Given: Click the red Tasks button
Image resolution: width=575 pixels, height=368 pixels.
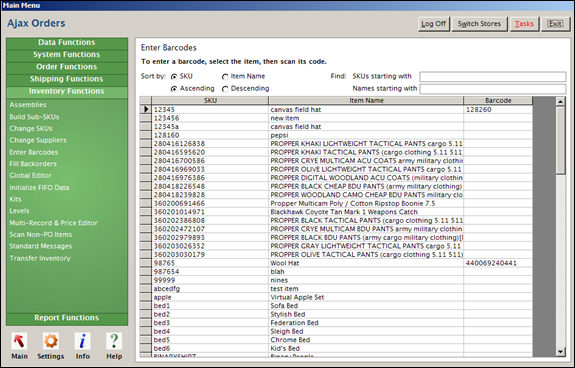Looking at the screenshot, I should [524, 24].
